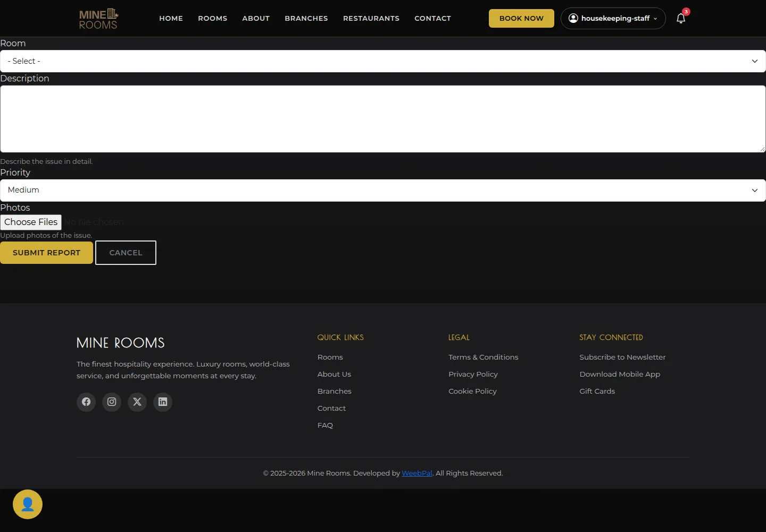Open the Cookie Policy link
The image size is (766, 532).
[472, 391]
